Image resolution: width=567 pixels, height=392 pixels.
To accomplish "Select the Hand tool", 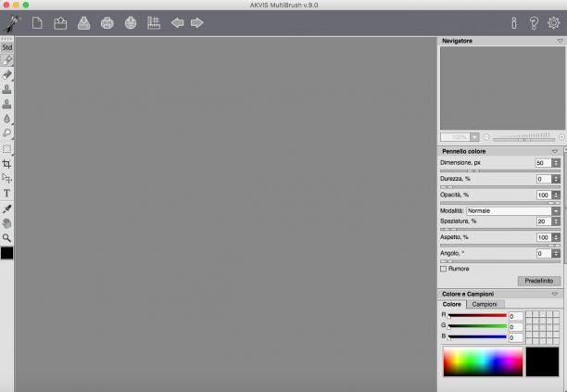I will pyautogui.click(x=6, y=223).
